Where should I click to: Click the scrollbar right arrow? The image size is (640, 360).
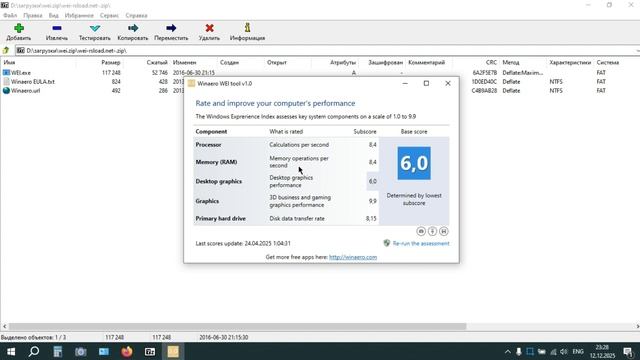pyautogui.click(x=637, y=327)
